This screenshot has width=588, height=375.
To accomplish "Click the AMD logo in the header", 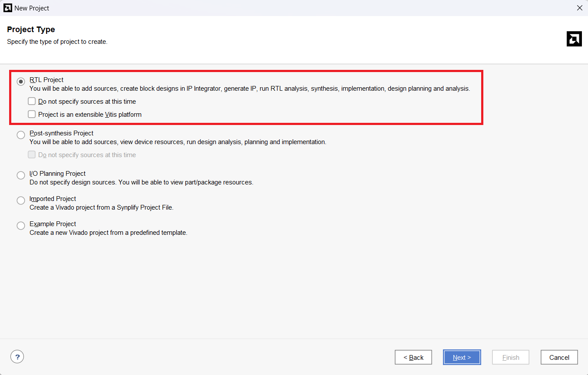I will [574, 39].
